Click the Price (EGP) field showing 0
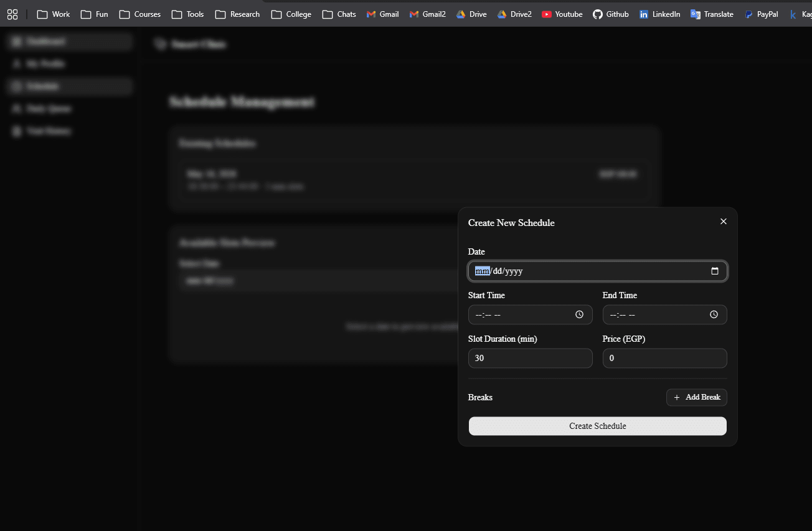This screenshot has width=812, height=531. (665, 359)
